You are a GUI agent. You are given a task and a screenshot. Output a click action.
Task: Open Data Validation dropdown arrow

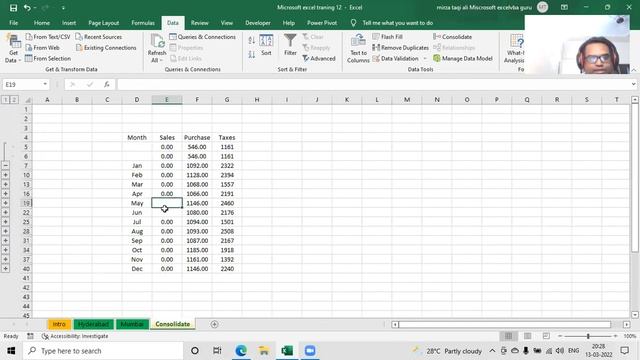(424, 58)
